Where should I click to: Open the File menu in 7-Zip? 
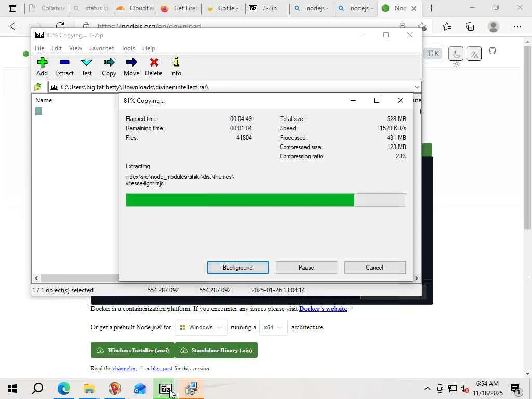point(39,48)
